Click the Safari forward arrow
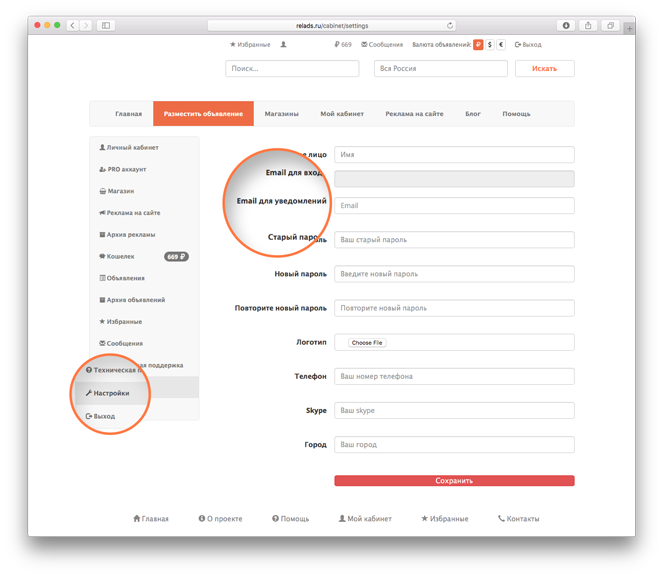This screenshot has height=576, width=663. click(x=86, y=25)
